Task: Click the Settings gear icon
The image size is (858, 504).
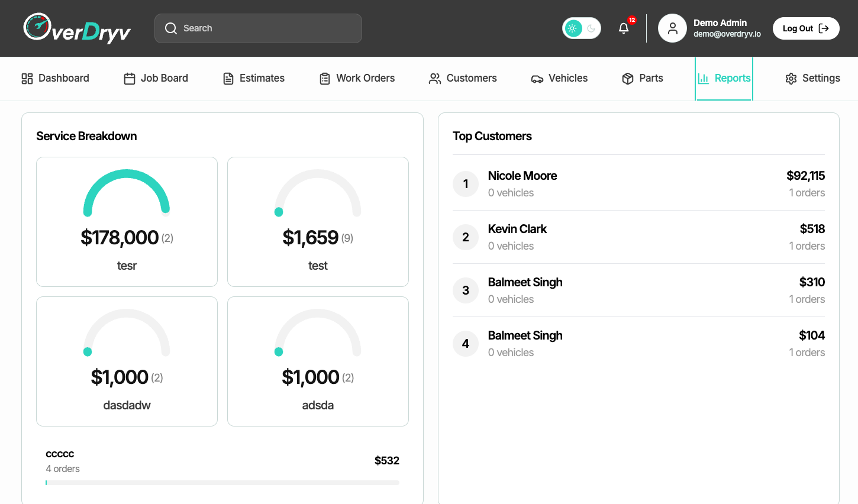Action: pos(791,79)
